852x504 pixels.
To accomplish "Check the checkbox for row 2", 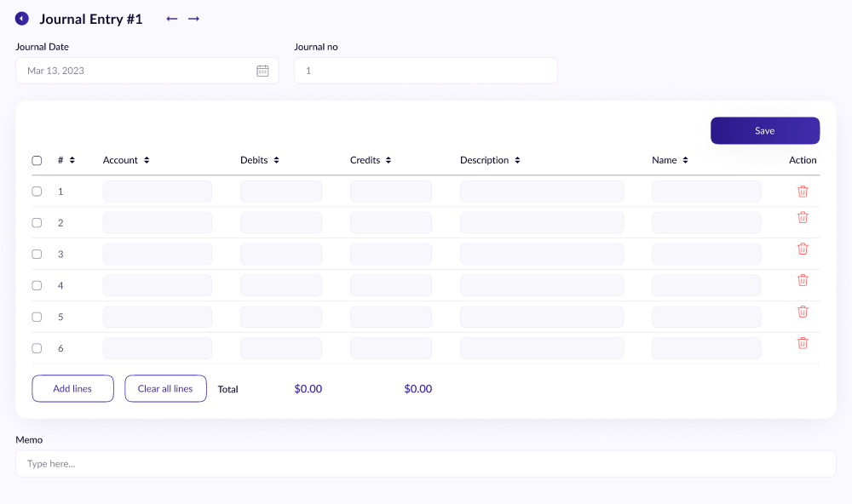I will pos(37,223).
